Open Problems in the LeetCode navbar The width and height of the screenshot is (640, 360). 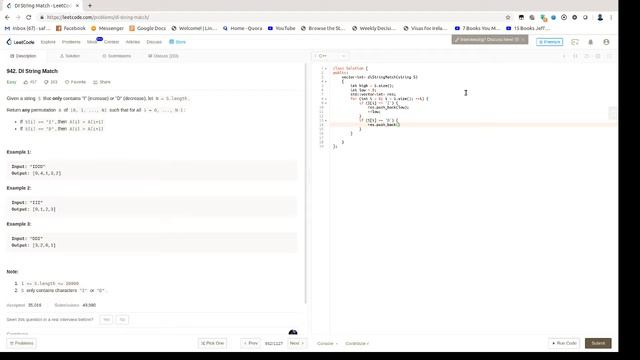coord(71,42)
